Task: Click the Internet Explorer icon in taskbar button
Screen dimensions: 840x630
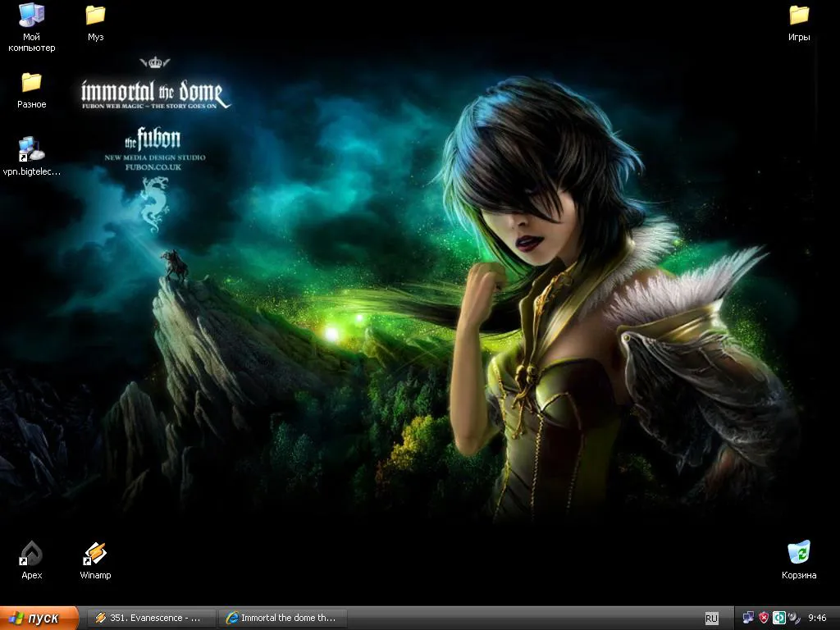Action: (232, 618)
